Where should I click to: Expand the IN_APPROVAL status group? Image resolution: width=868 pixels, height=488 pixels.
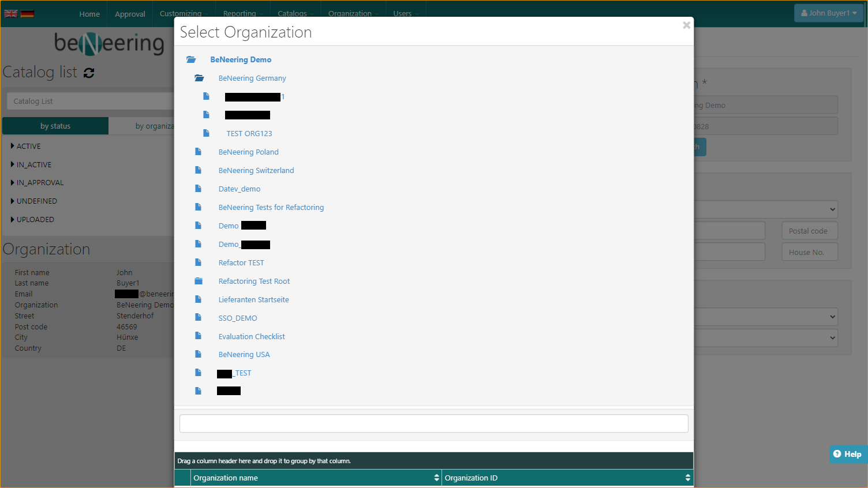pyautogui.click(x=13, y=182)
